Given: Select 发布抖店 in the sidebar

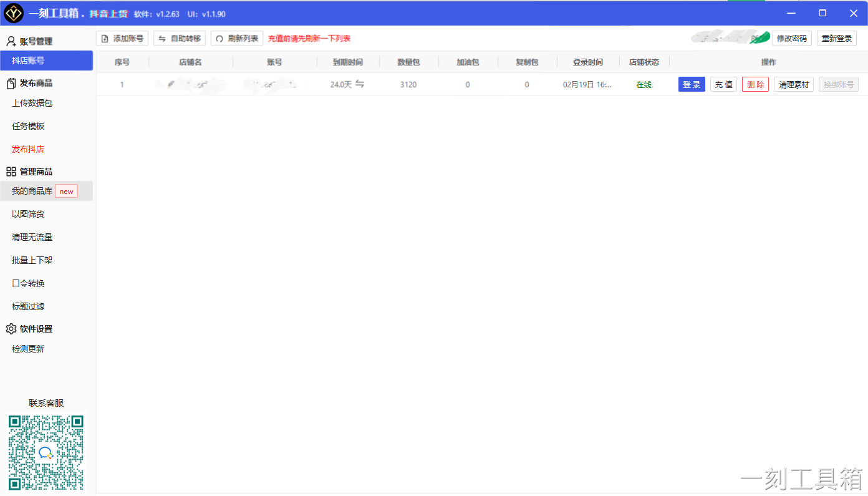Looking at the screenshot, I should tap(28, 149).
